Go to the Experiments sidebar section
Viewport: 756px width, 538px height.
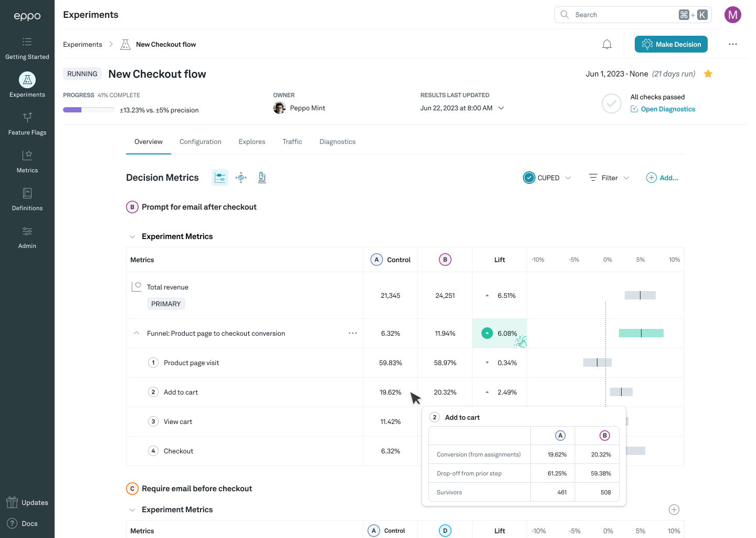pyautogui.click(x=27, y=85)
